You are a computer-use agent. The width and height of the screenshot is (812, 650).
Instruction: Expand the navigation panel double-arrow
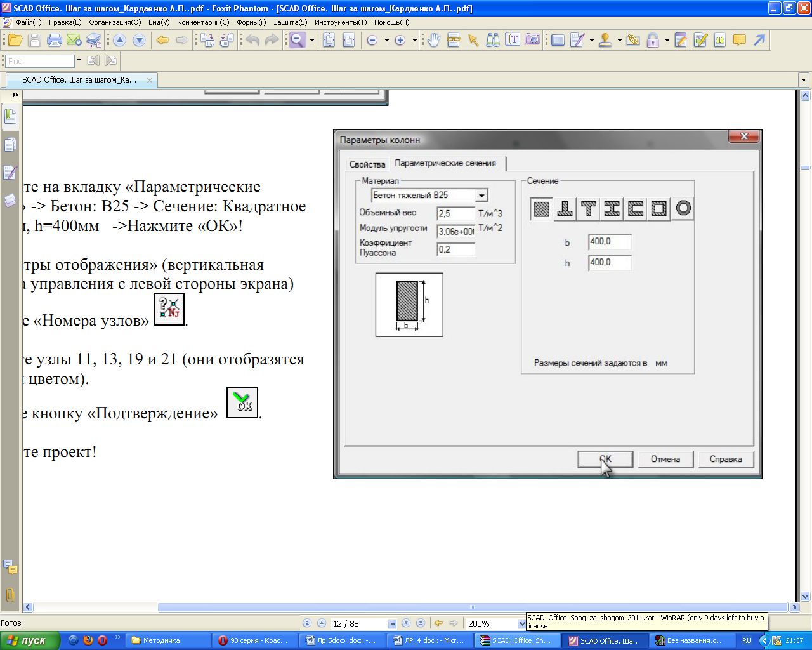point(15,95)
